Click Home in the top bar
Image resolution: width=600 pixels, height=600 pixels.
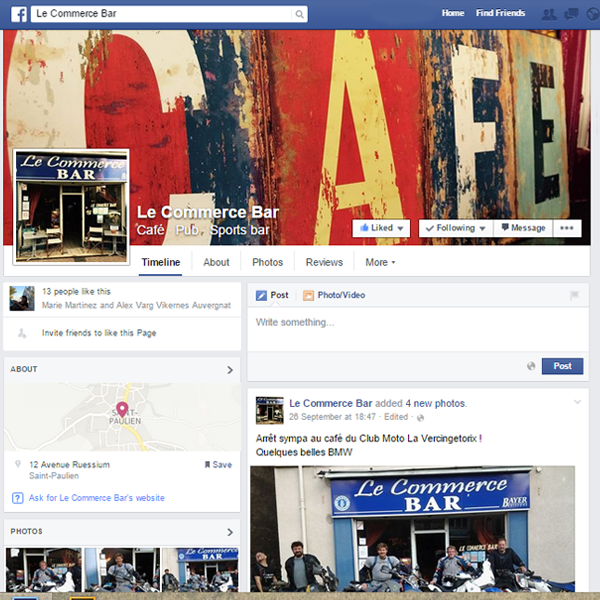453,13
